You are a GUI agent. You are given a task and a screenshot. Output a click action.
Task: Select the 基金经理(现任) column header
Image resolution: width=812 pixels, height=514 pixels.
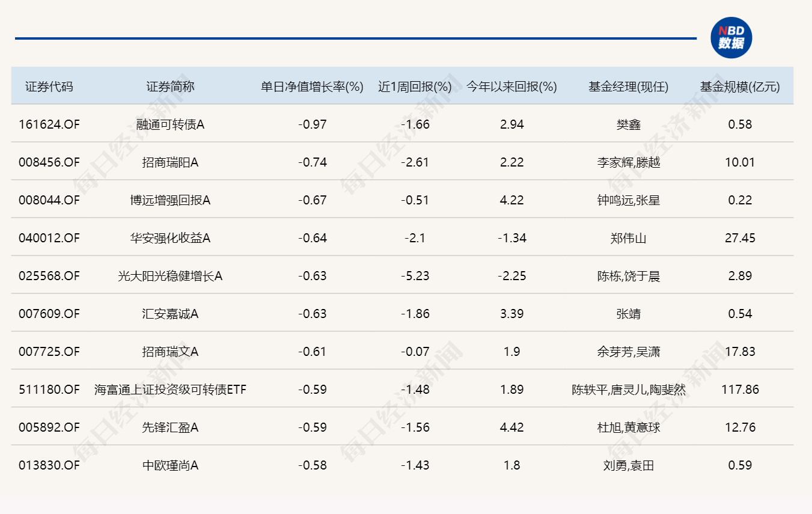point(629,87)
